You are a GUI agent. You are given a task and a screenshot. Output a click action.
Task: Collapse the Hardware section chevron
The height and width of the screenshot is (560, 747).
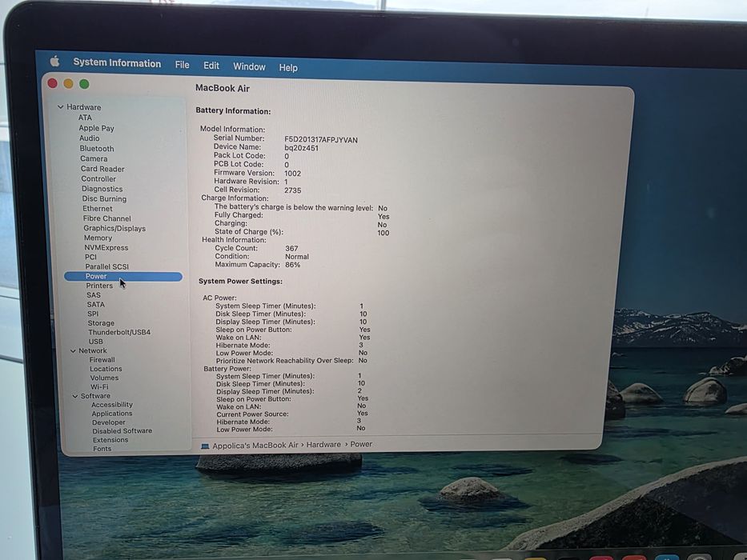tap(61, 106)
